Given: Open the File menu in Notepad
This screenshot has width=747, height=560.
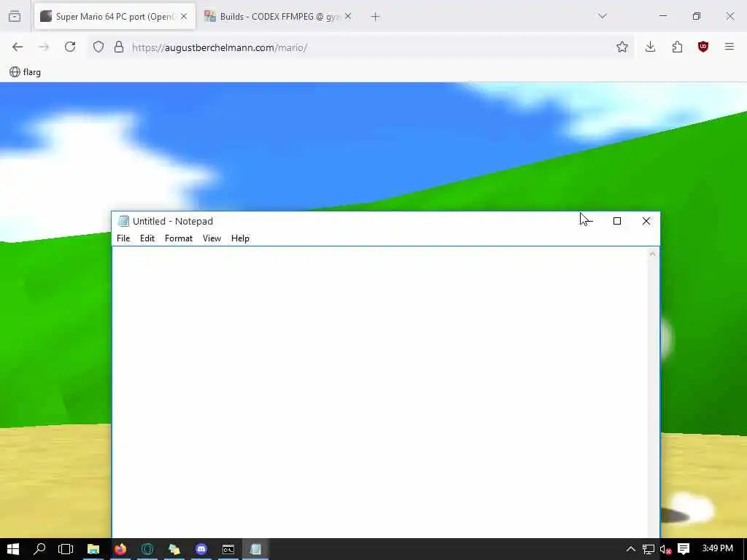Looking at the screenshot, I should [123, 238].
